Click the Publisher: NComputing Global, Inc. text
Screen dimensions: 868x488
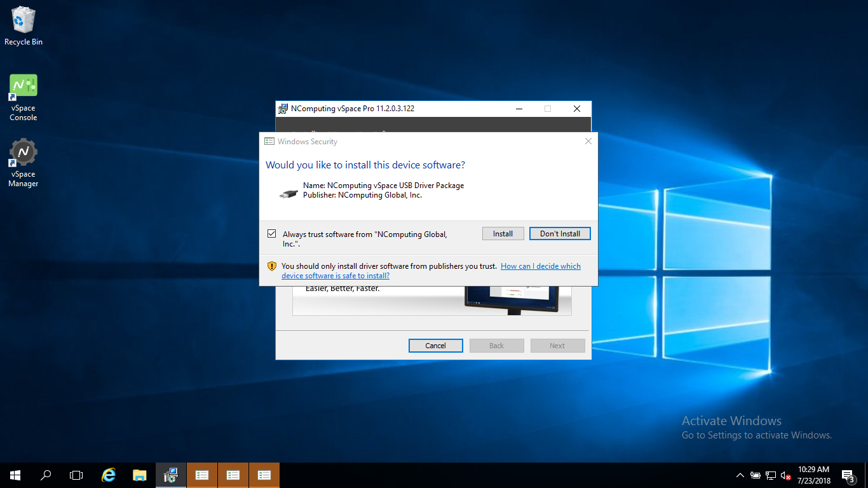(x=362, y=195)
